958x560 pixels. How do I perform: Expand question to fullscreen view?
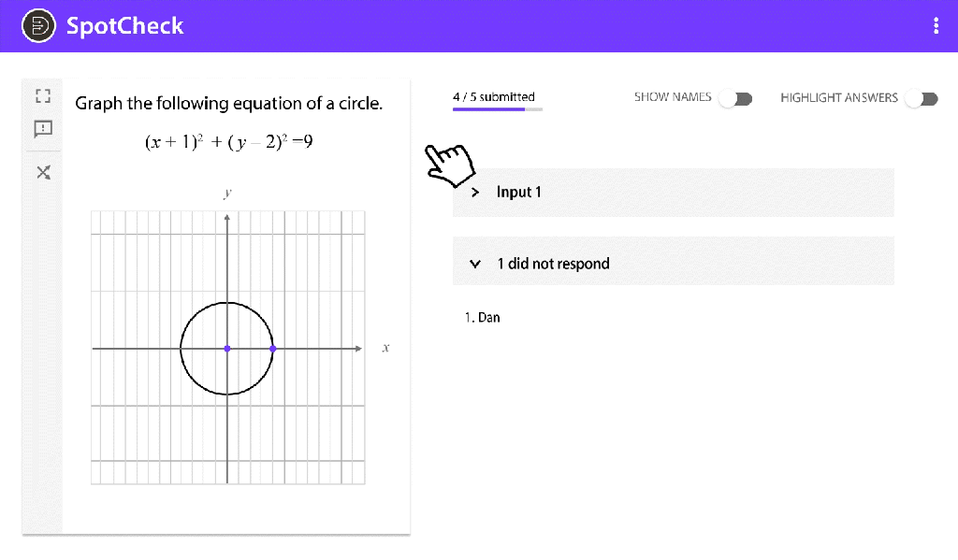click(x=43, y=96)
